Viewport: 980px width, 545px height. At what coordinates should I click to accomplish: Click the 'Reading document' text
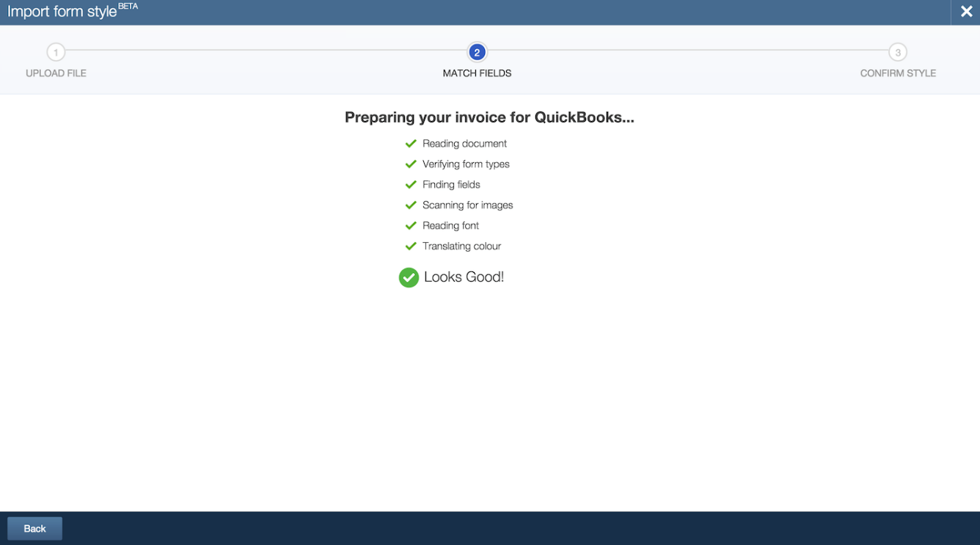(x=464, y=144)
